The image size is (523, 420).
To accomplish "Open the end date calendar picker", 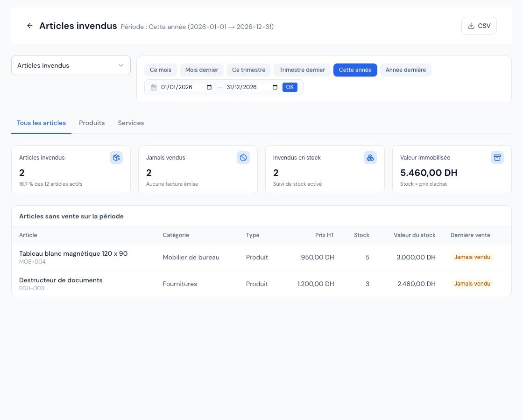I will pos(275,87).
